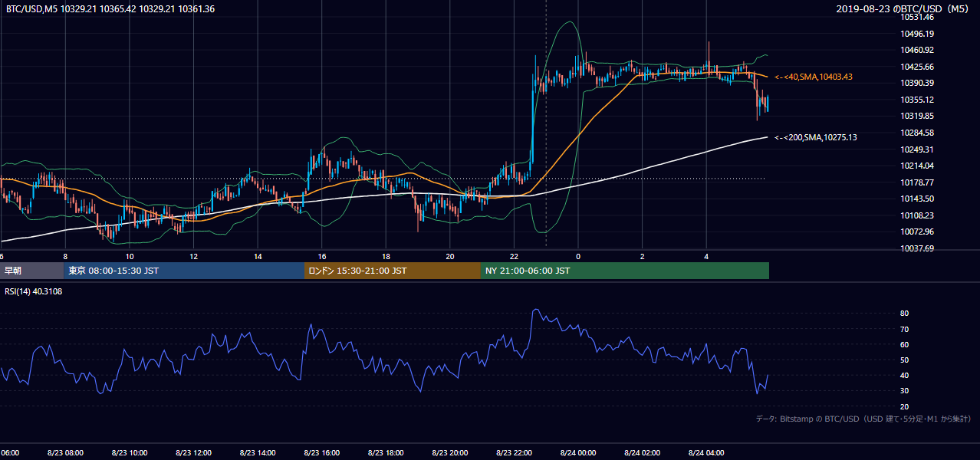Click the 8/23 16:00 time axis label
980x460 pixels.
tap(321, 452)
